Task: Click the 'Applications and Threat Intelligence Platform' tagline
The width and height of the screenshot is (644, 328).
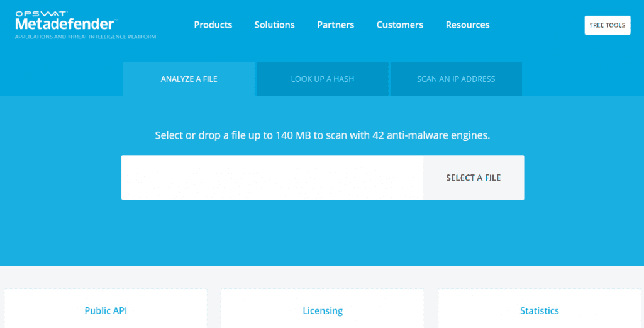Action: pos(86,37)
